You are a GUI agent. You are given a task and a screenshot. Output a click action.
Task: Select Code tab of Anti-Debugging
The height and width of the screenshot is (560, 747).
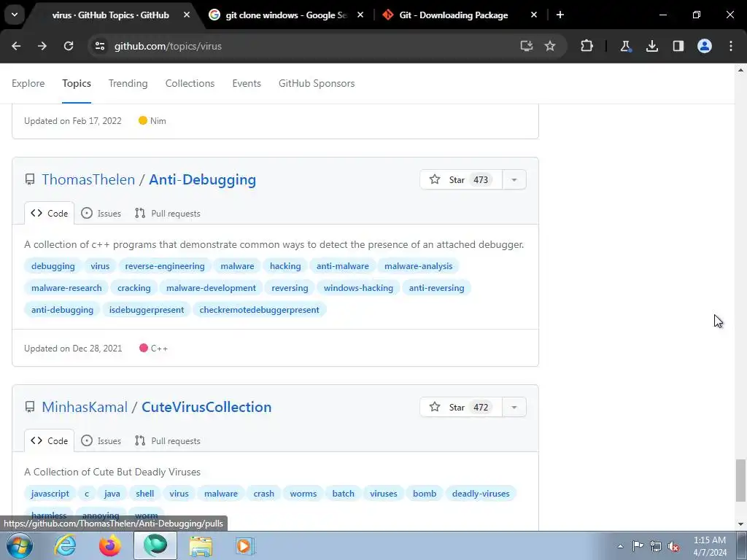click(49, 214)
